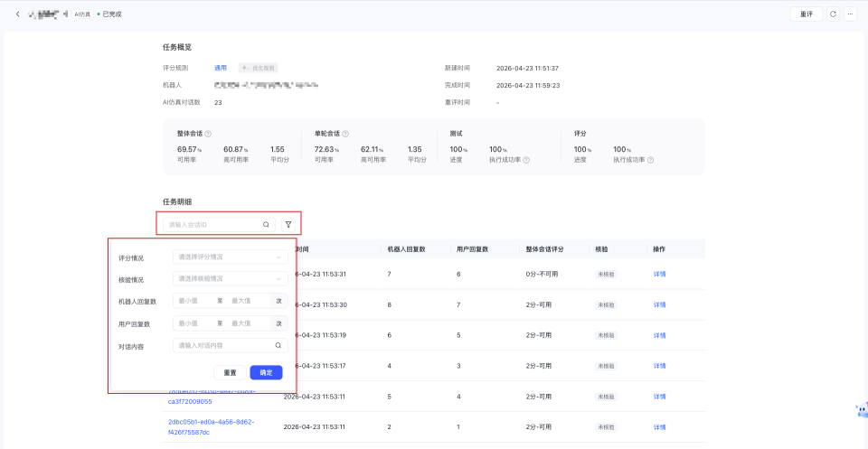This screenshot has height=449, width=868.
Task: Open 详情 for row at 11:53:17
Action: point(659,366)
